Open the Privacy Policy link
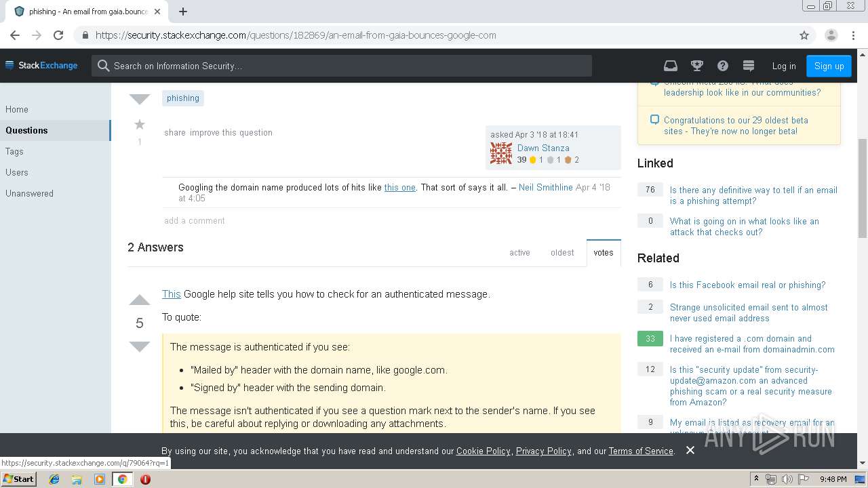 click(x=544, y=451)
